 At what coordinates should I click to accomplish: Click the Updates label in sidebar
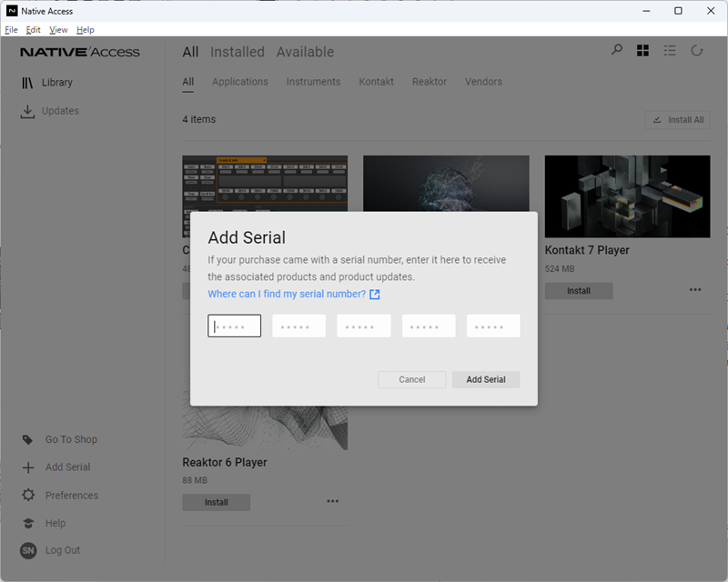[x=60, y=111]
